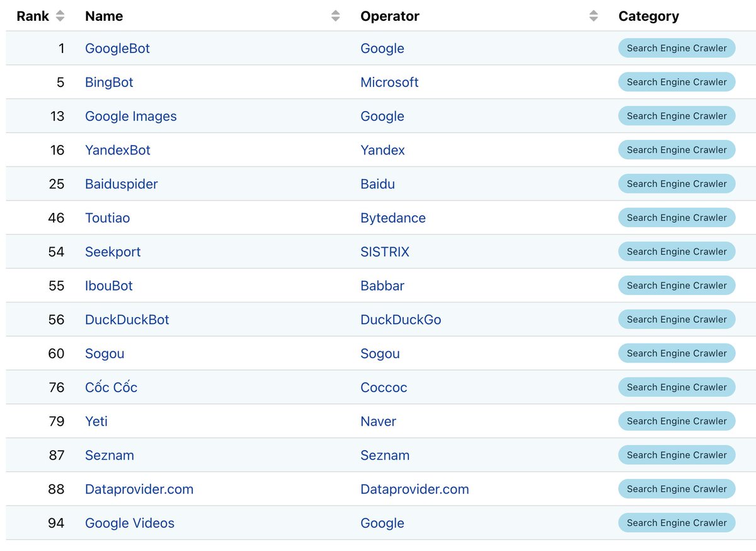The image size is (756, 551).
Task: Open Google operator in Google Videos row
Action: pyautogui.click(x=382, y=523)
